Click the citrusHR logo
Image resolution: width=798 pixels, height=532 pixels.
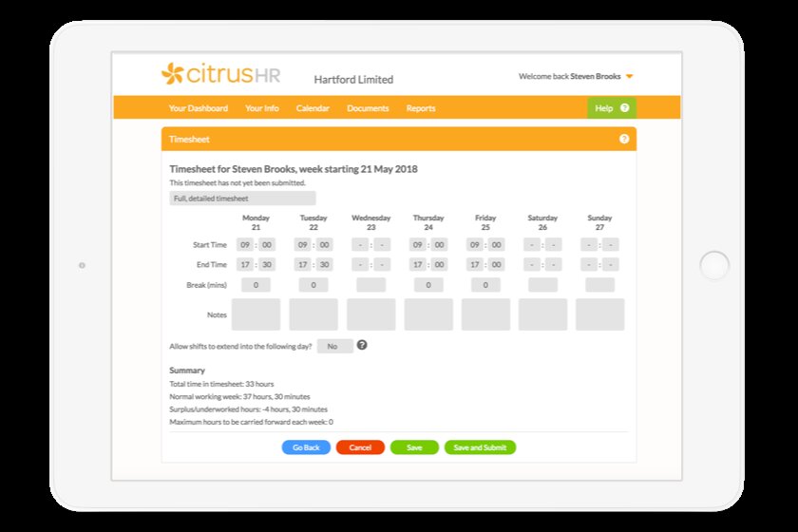tap(220, 75)
